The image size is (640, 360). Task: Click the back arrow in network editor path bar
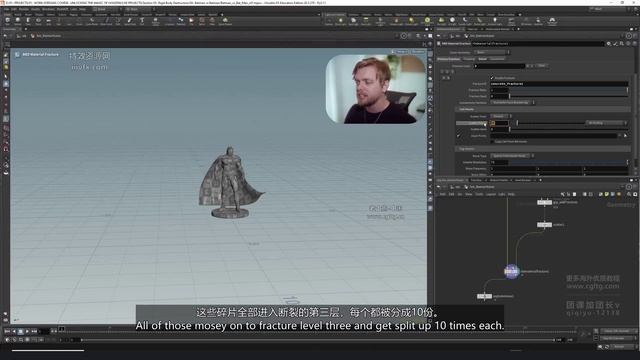(x=439, y=187)
